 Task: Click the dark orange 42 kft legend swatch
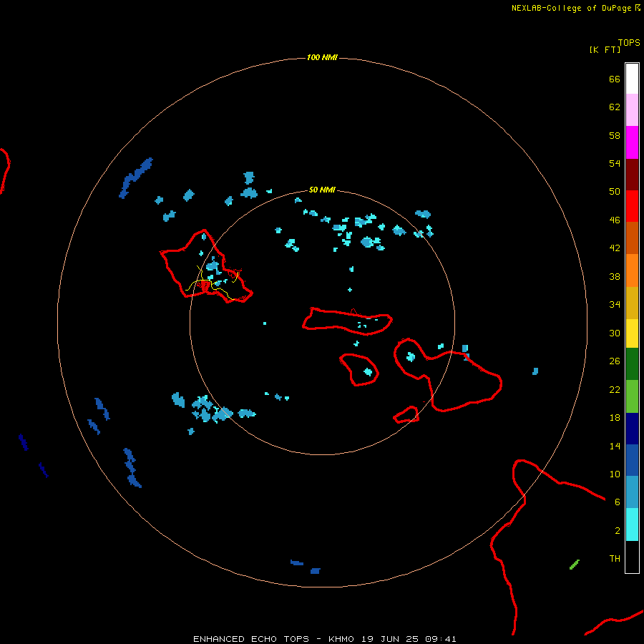point(632,238)
